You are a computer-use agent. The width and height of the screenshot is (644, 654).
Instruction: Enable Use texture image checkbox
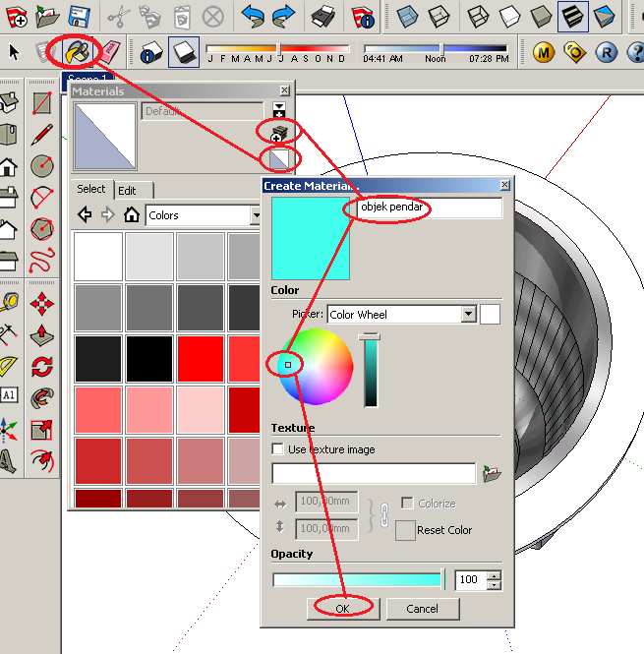[277, 448]
